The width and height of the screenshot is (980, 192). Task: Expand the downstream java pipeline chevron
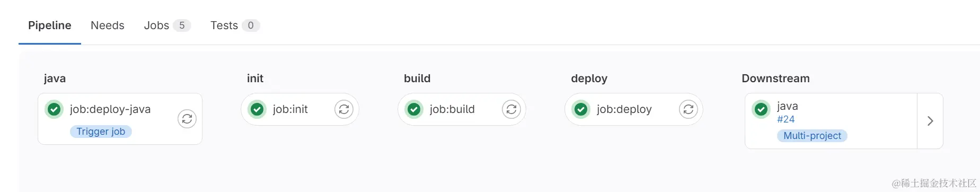(930, 121)
